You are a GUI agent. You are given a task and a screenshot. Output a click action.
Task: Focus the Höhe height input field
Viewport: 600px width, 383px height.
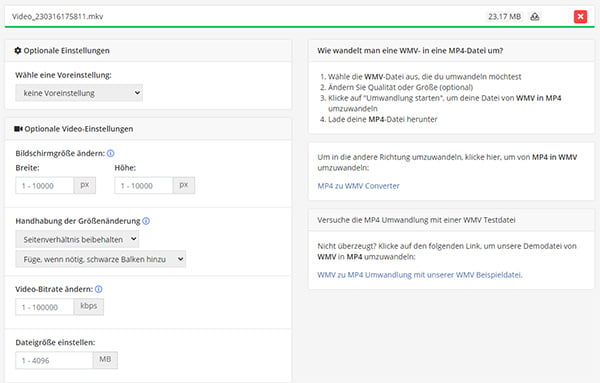click(144, 186)
